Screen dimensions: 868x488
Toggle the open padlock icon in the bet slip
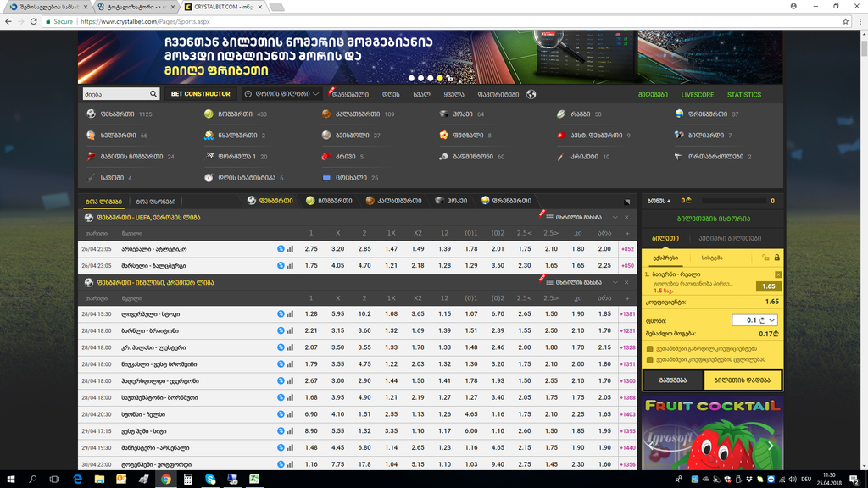click(x=765, y=258)
